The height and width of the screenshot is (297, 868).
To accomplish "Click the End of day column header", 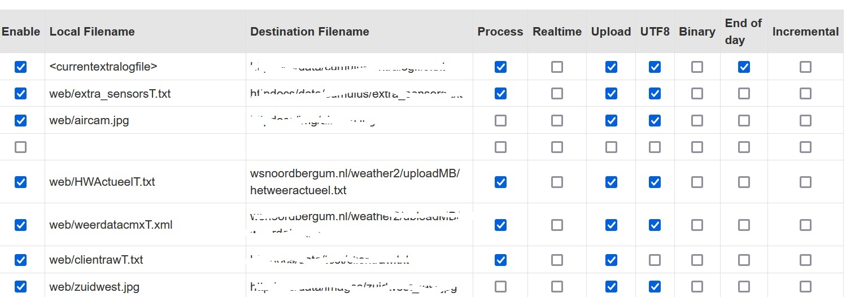I will 743,32.
